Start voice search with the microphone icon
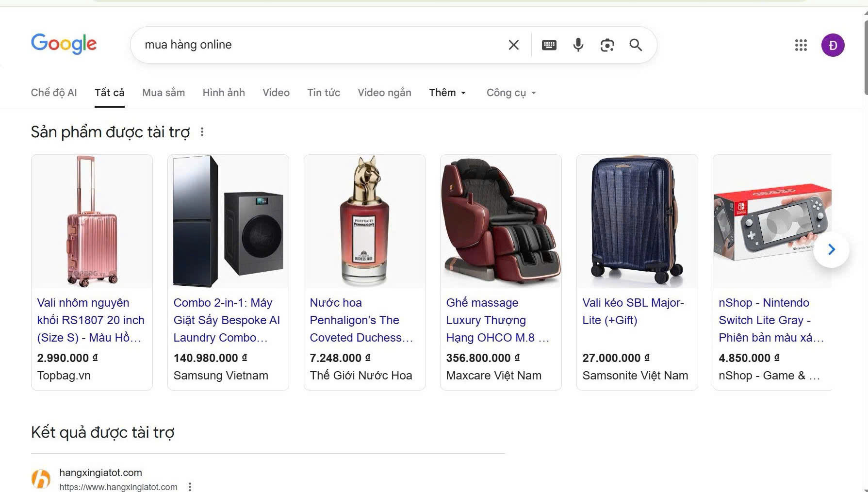The width and height of the screenshot is (868, 492). (x=578, y=45)
